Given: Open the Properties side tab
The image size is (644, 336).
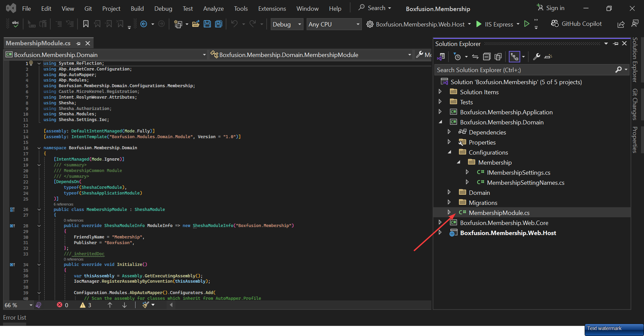Looking at the screenshot, I should pyautogui.click(x=635, y=139).
